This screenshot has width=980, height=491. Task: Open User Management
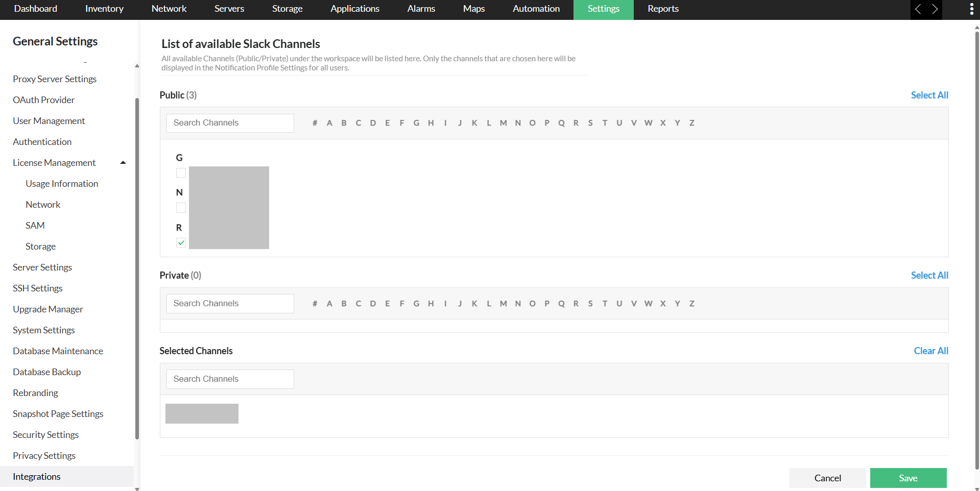point(49,121)
